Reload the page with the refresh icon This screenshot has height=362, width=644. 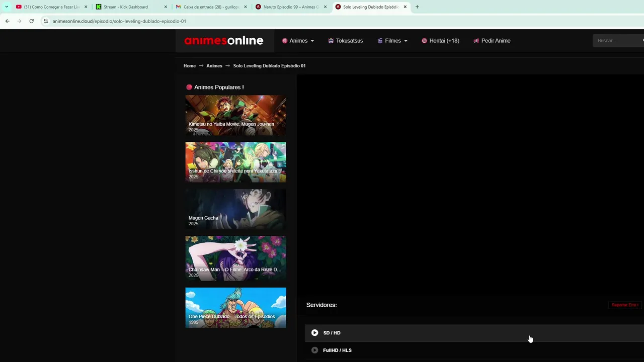(31, 21)
